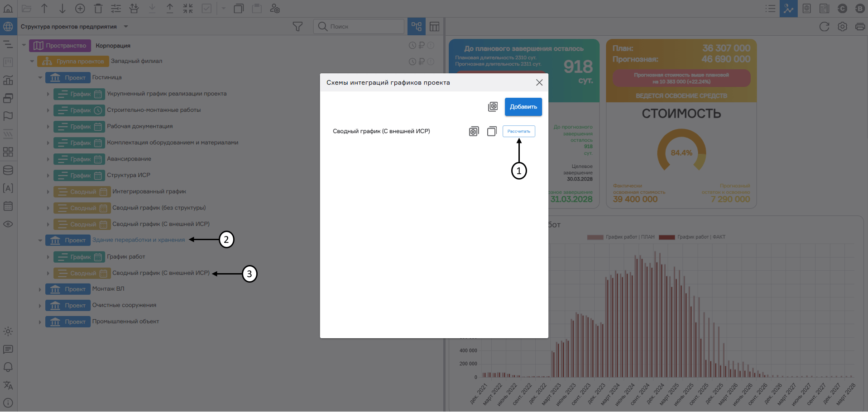Click the Рассчитать button
Screen dimensions: 868x412
coord(518,132)
